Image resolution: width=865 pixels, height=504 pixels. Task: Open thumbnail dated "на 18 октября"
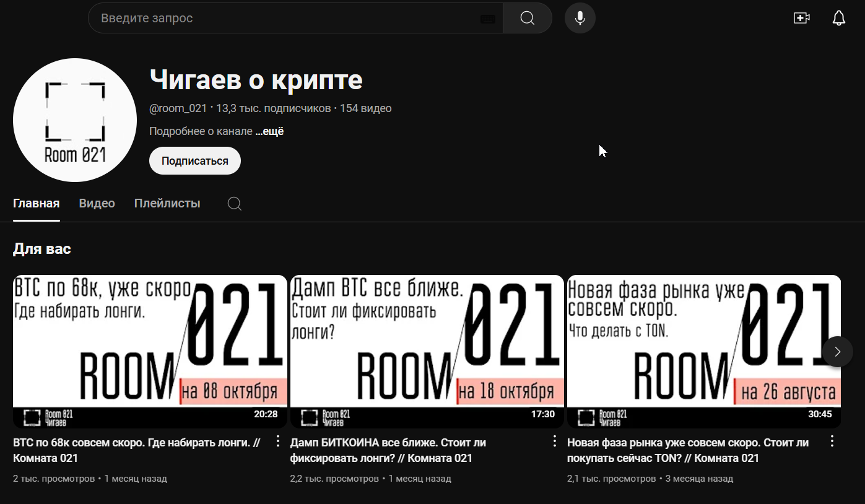pyautogui.click(x=427, y=351)
